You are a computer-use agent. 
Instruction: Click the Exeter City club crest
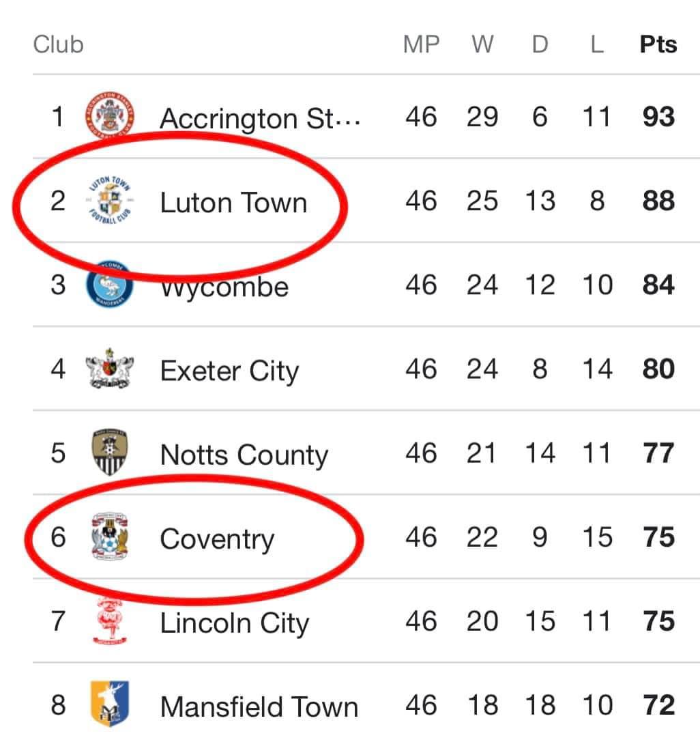pyautogui.click(x=109, y=369)
